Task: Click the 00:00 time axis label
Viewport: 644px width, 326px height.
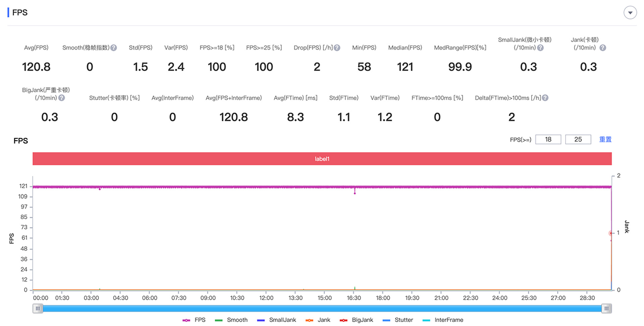Action: pyautogui.click(x=41, y=298)
